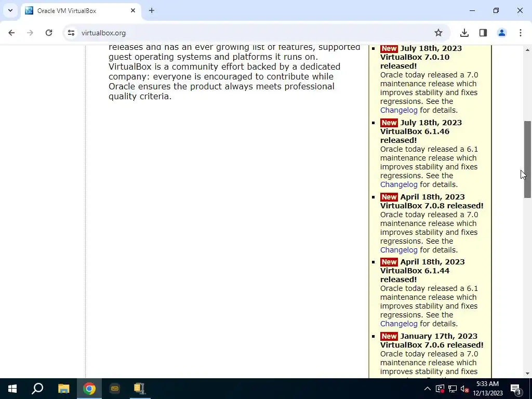Bookmark this page with the star icon
Screen dimensions: 532x399
click(x=438, y=33)
